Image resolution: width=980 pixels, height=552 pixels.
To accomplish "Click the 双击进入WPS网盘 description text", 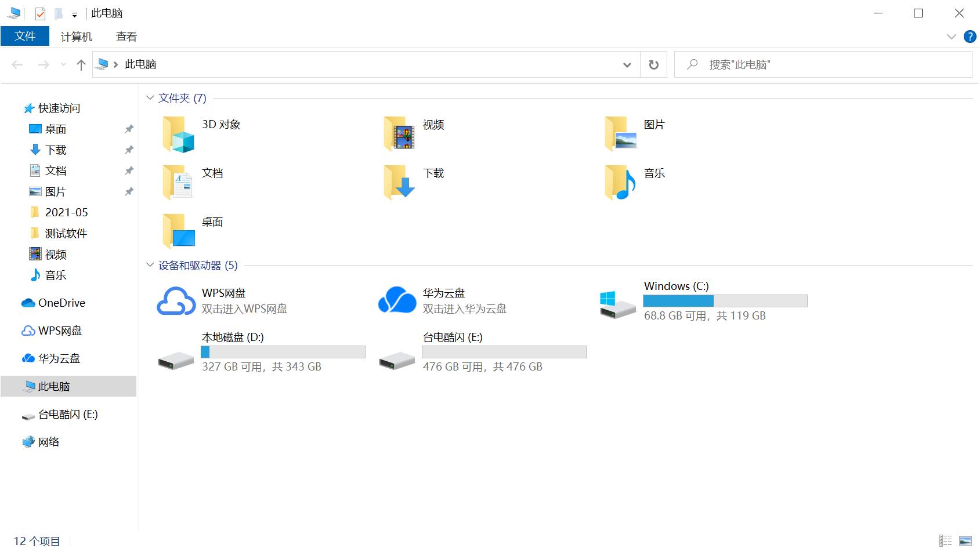I will point(244,309).
